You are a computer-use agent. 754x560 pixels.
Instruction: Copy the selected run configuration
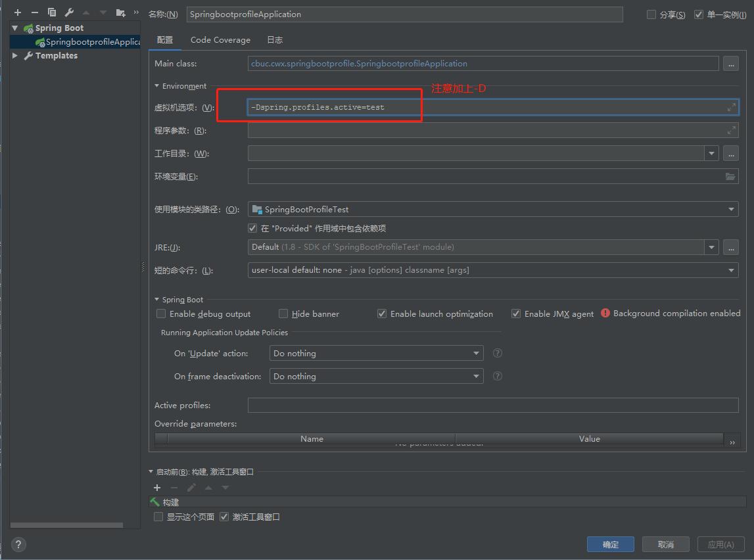coord(52,12)
